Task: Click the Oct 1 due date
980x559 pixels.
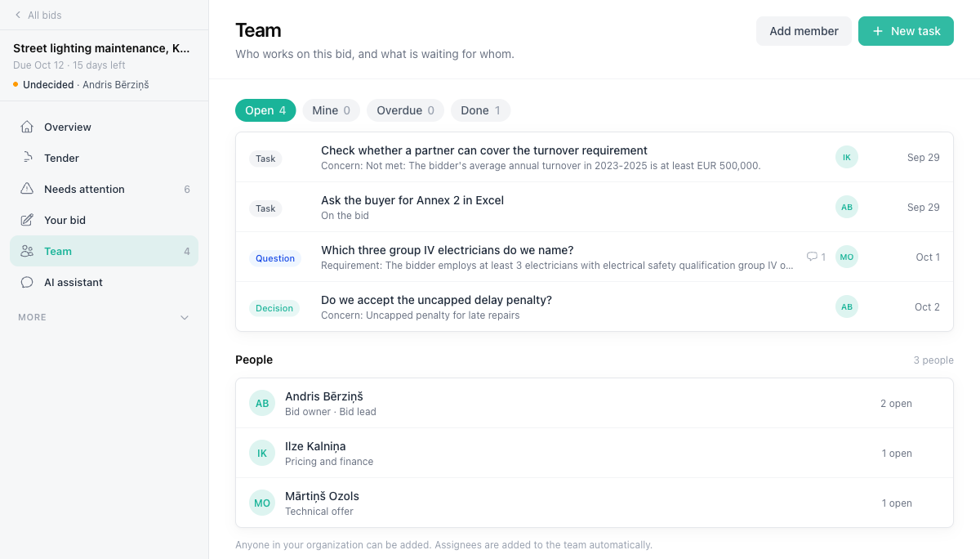Action: point(928,257)
